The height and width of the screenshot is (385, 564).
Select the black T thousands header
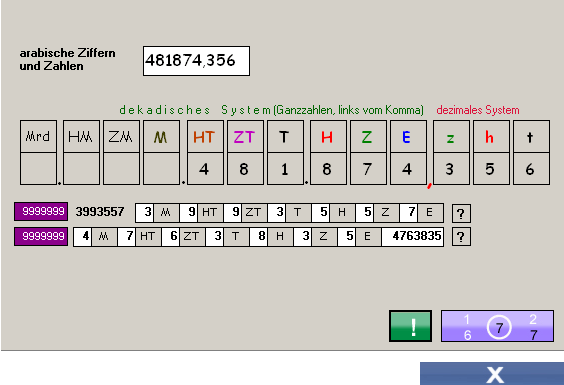(285, 136)
